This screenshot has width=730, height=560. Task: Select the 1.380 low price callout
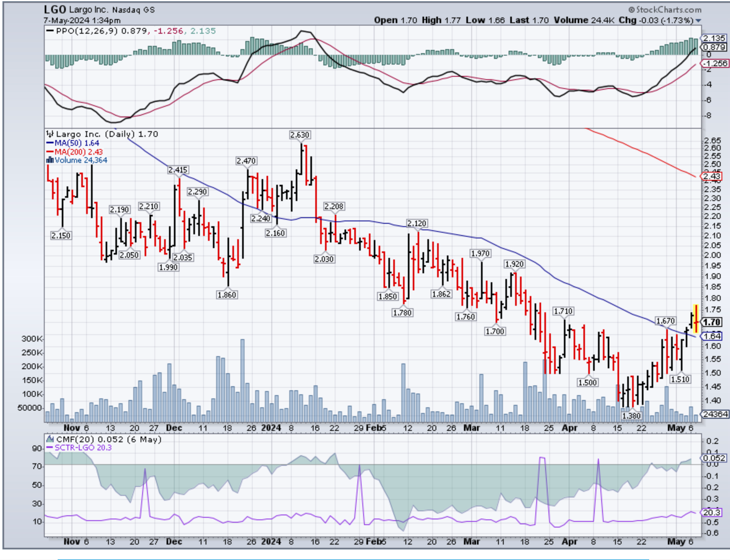click(x=631, y=415)
